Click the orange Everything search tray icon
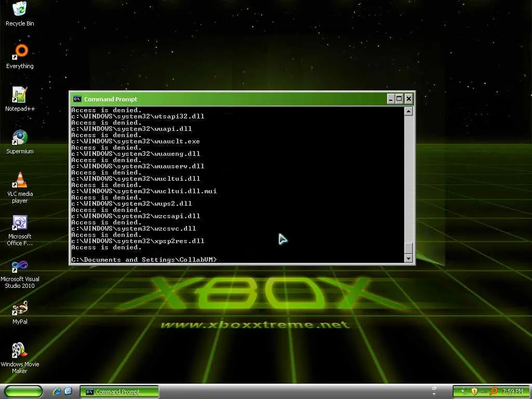This screenshot has width=532, height=399. [x=494, y=392]
